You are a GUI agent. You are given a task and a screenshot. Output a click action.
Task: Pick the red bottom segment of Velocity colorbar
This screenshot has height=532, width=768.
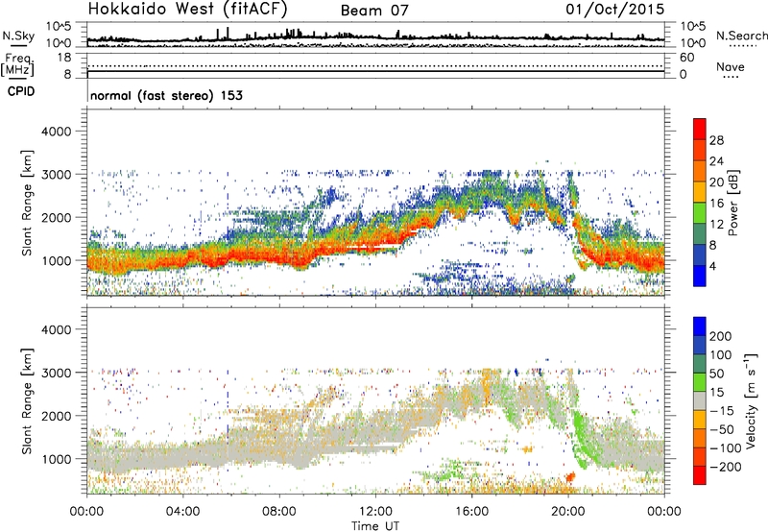[x=700, y=475]
